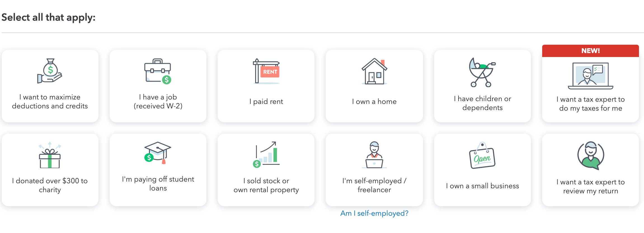Click the laptop tax expert icon
Image resolution: width=644 pixels, height=233 pixels.
(x=591, y=76)
